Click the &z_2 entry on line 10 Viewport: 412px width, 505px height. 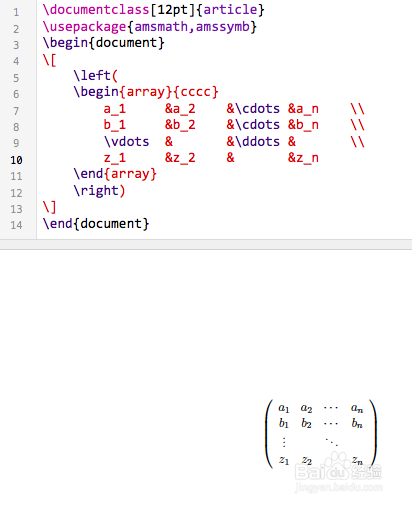tap(180, 158)
